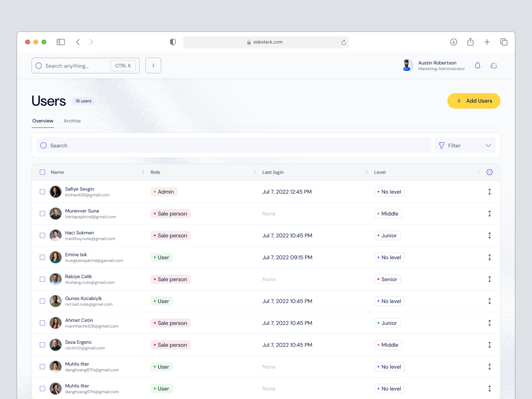Viewport: 532px width, 399px height.
Task: Open the browser downloads icon
Action: point(454,42)
